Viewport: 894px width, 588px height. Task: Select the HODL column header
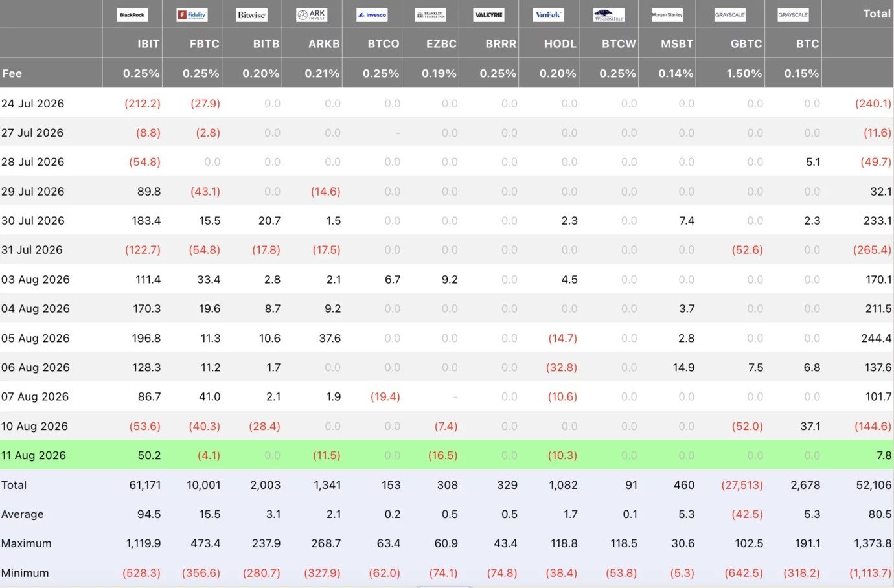560,44
